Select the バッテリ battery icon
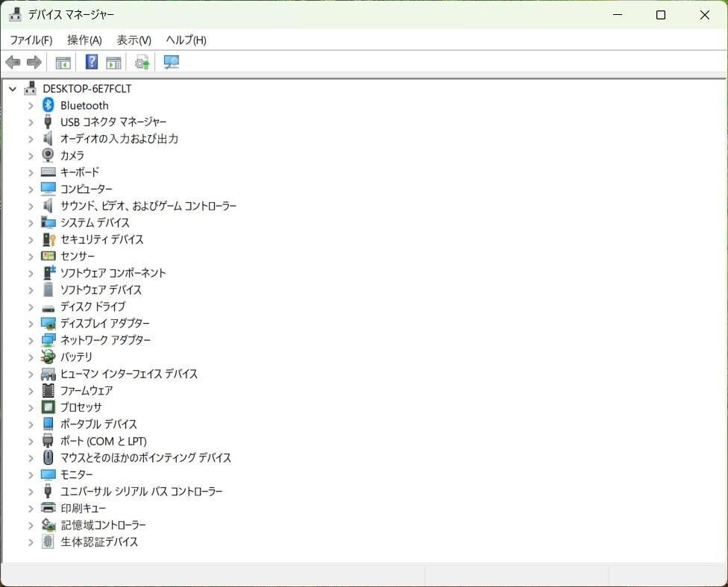 pyautogui.click(x=48, y=357)
